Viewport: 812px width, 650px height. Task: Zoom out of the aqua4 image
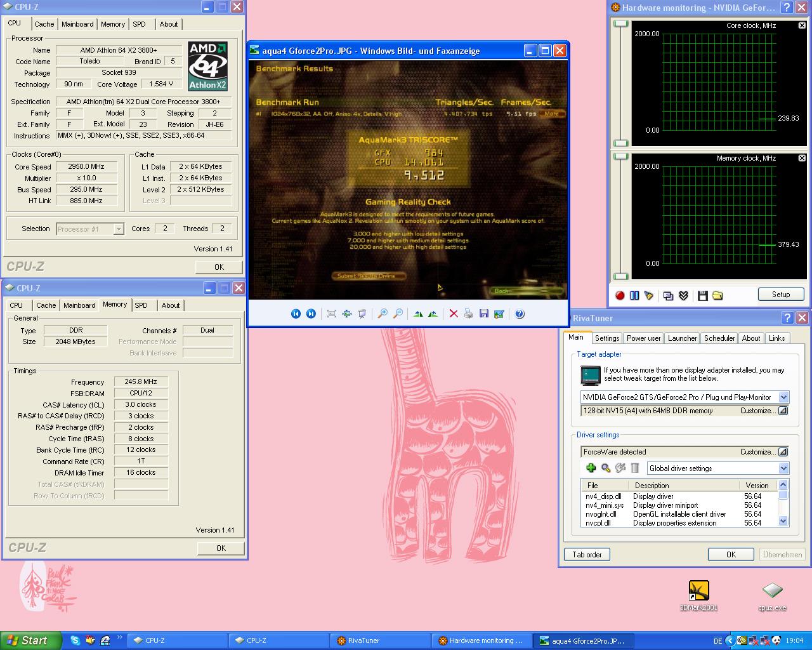point(398,314)
